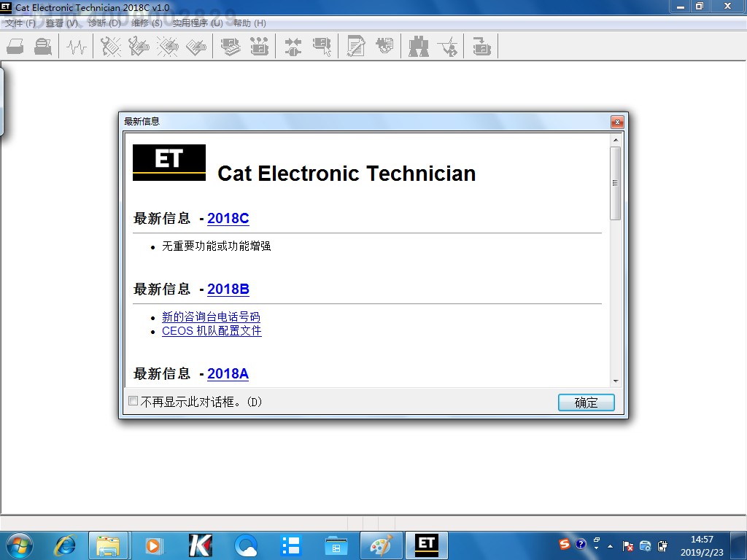
Task: Open Logged Diagnostic Codes icon
Action: 139,47
